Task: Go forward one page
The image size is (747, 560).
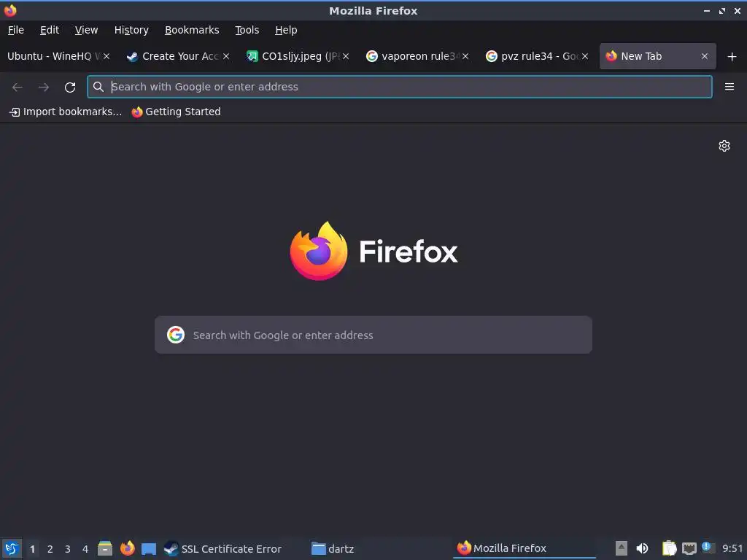Action: [x=43, y=87]
